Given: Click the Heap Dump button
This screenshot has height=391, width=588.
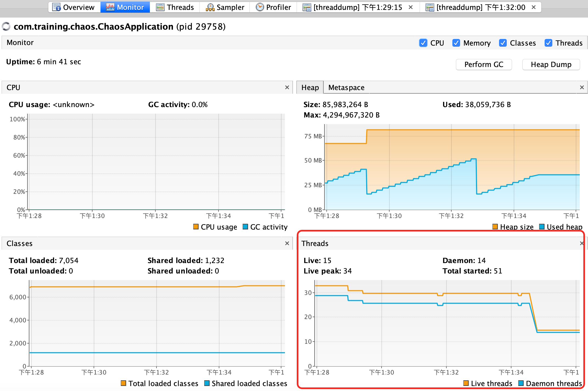Looking at the screenshot, I should coord(551,65).
